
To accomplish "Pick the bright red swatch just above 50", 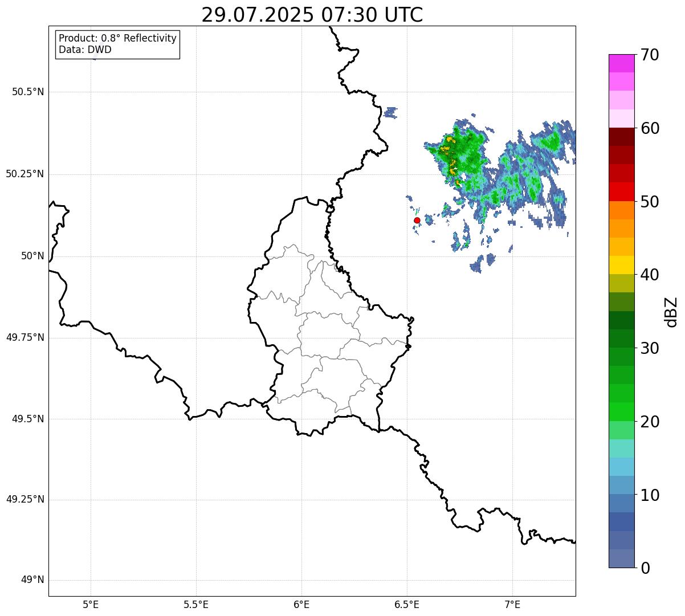I will click(622, 192).
